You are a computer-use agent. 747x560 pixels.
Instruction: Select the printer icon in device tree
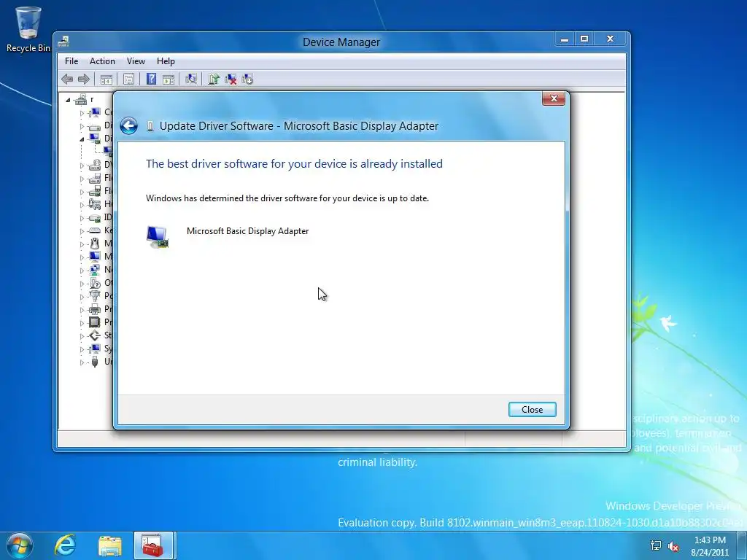tap(95, 309)
